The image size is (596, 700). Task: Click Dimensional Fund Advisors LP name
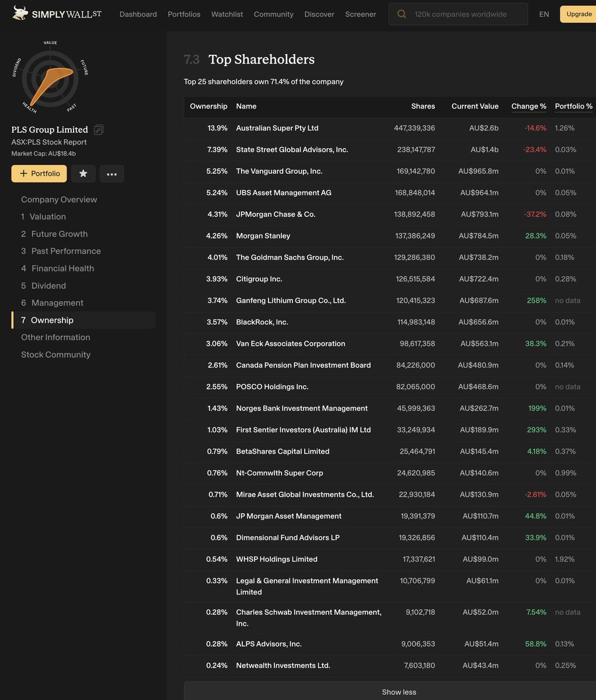coord(288,538)
